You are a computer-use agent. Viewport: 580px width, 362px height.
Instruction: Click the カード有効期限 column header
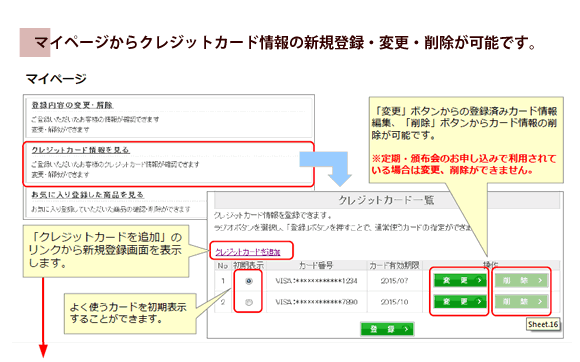tap(394, 265)
